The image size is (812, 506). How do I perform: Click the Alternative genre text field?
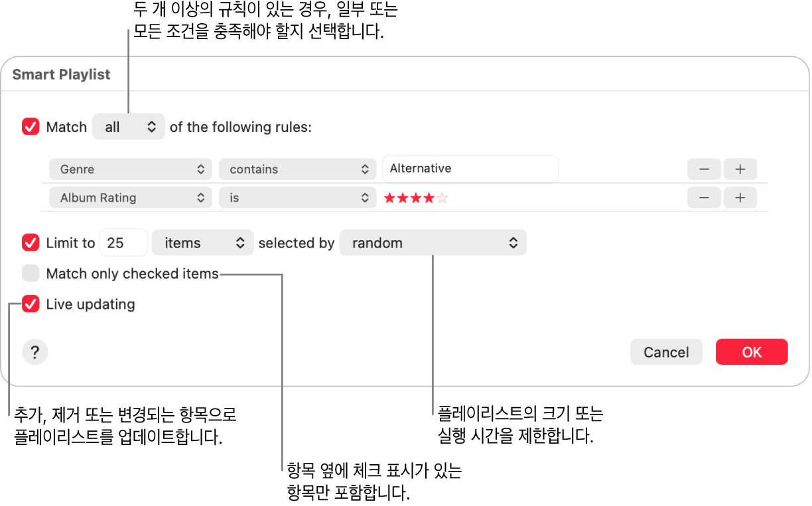470,168
